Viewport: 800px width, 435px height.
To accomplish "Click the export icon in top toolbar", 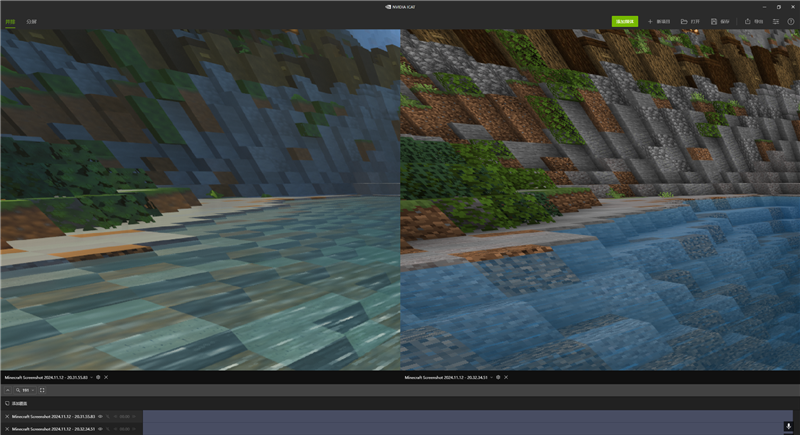I will point(753,21).
